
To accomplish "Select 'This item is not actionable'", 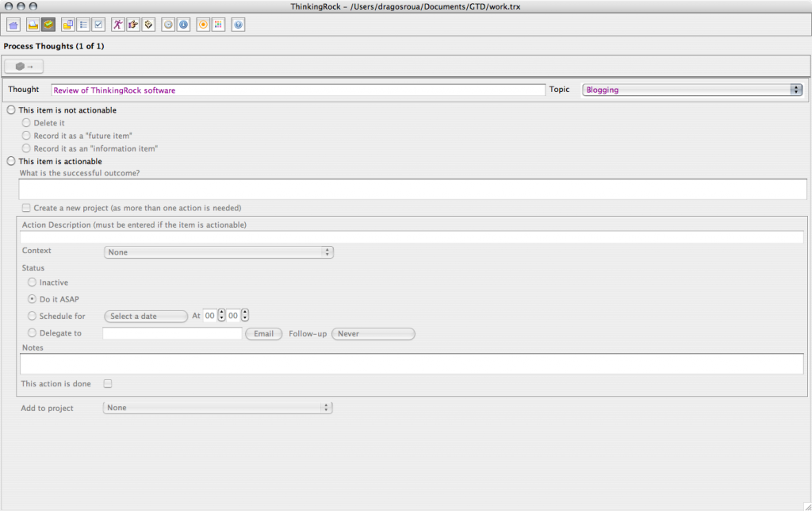I will tap(11, 109).
